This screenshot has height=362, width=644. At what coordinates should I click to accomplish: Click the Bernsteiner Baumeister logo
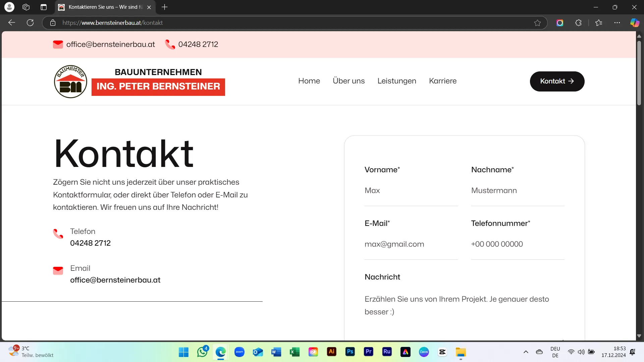139,81
